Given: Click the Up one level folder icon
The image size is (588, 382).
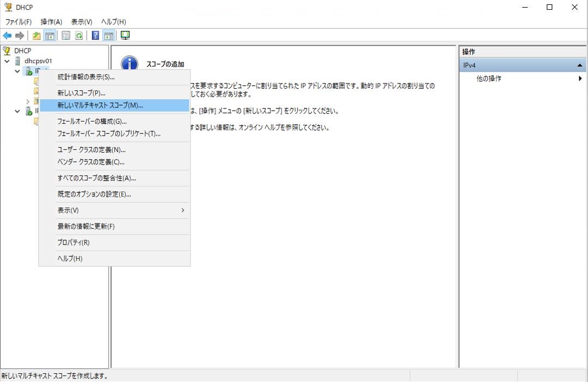Looking at the screenshot, I should pyautogui.click(x=36, y=36).
